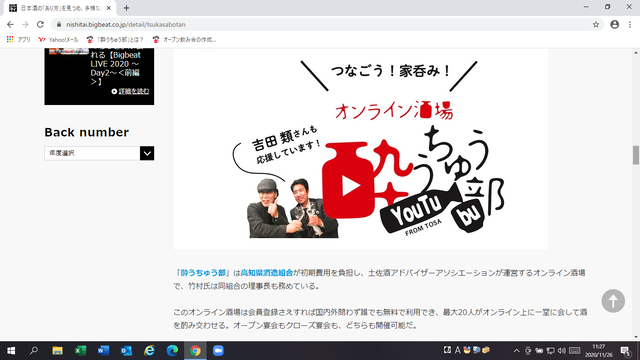640x360 pixels.
Task: Open the notification action center
Action: [626, 351]
